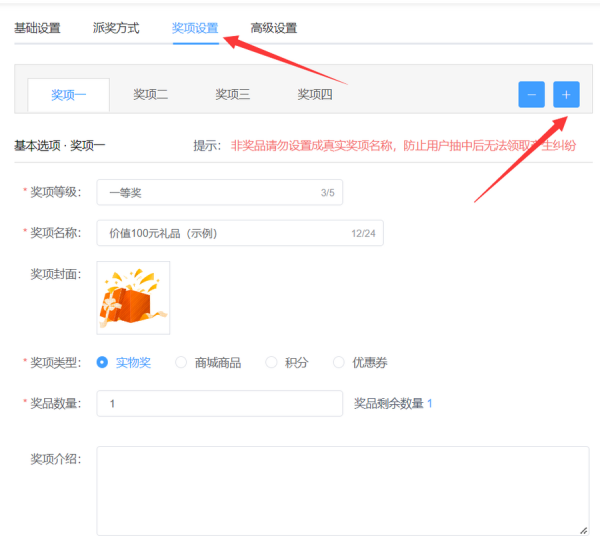The image size is (600, 536).
Task: Select 优惠券 as prize type
Action: (x=360, y=362)
